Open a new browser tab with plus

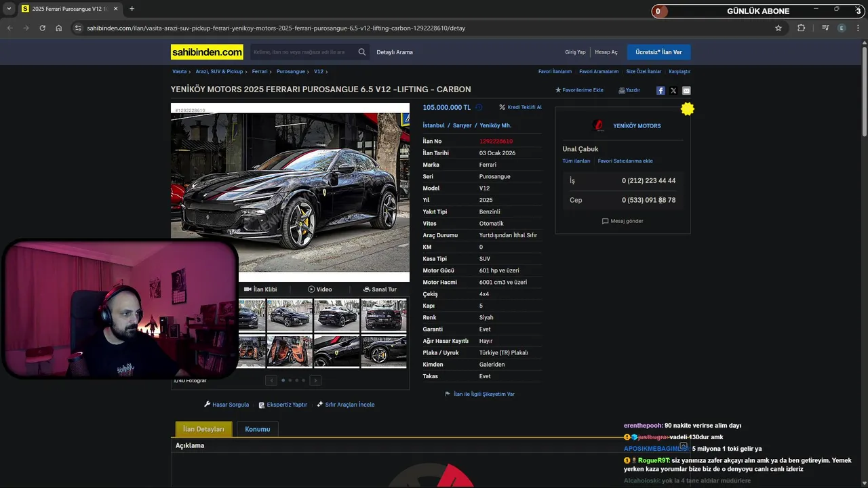(x=132, y=9)
